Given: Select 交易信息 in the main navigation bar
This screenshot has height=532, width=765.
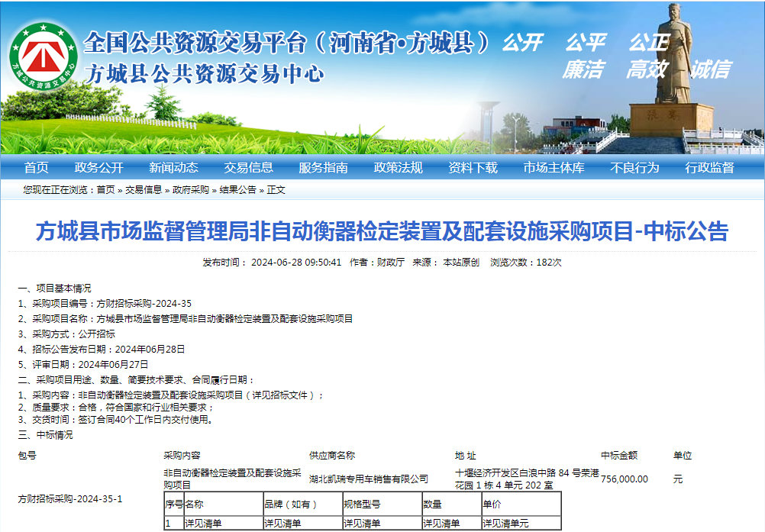Looking at the screenshot, I should pyautogui.click(x=248, y=168).
